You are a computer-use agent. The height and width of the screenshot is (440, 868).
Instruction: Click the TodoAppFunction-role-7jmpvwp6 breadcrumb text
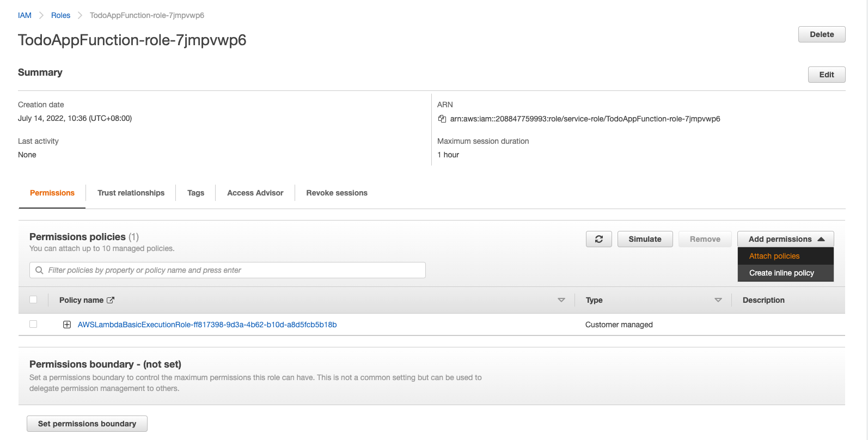[x=147, y=15]
